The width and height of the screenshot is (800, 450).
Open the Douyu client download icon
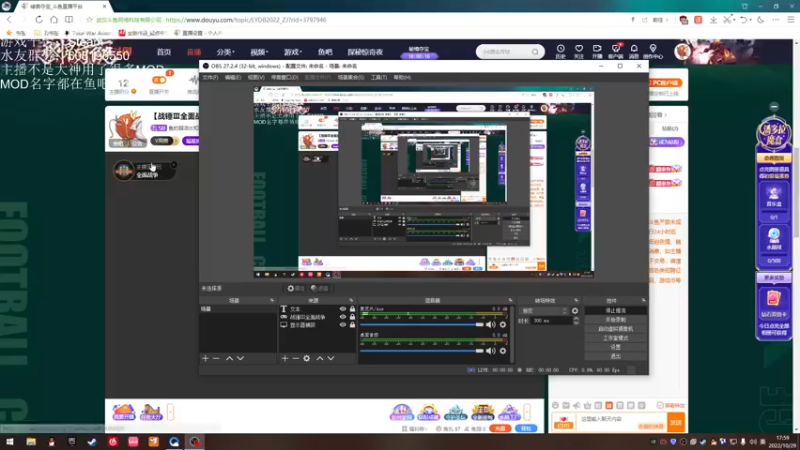pyautogui.click(x=616, y=52)
